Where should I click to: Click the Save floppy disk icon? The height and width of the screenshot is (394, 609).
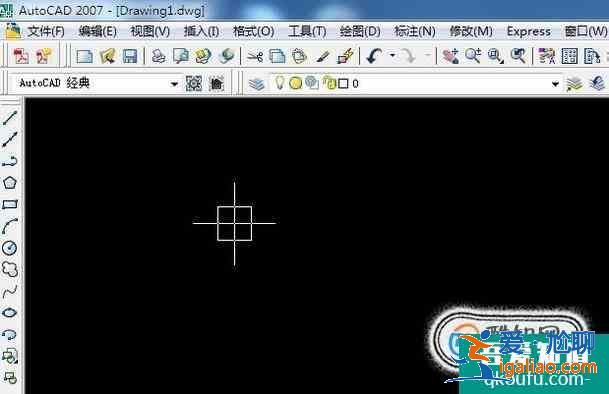pos(129,57)
